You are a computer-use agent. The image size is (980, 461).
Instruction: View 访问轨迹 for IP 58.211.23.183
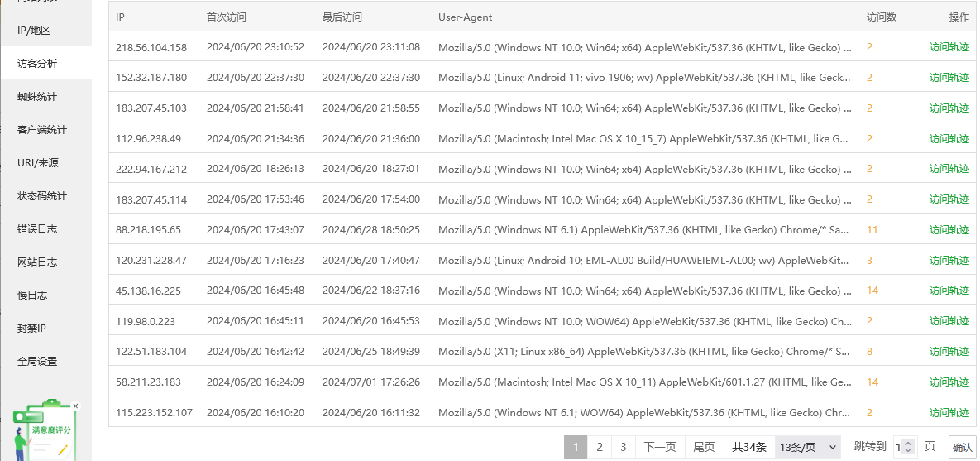coord(949,382)
